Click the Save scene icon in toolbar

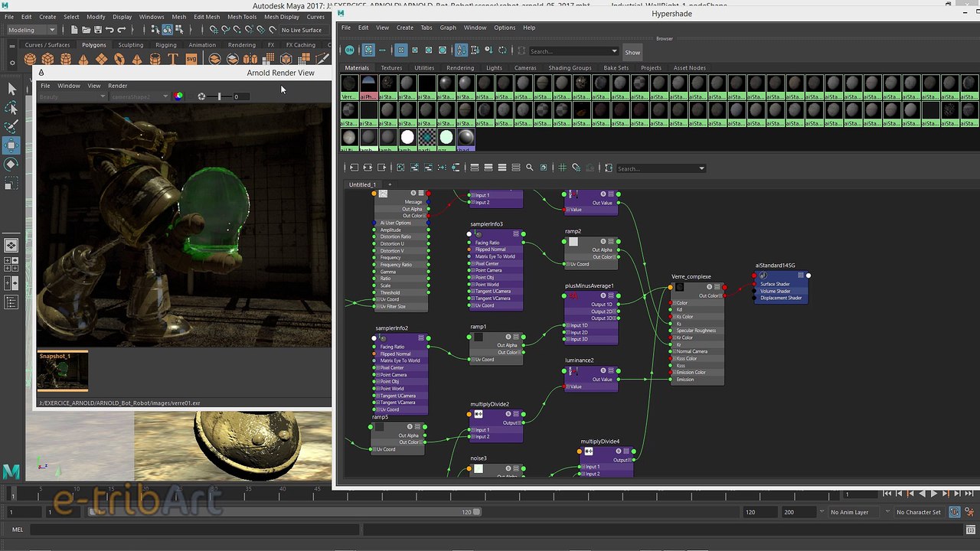click(98, 30)
